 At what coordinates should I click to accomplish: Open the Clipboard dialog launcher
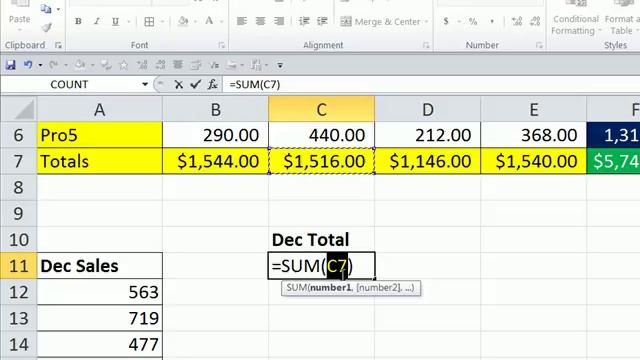[x=58, y=45]
